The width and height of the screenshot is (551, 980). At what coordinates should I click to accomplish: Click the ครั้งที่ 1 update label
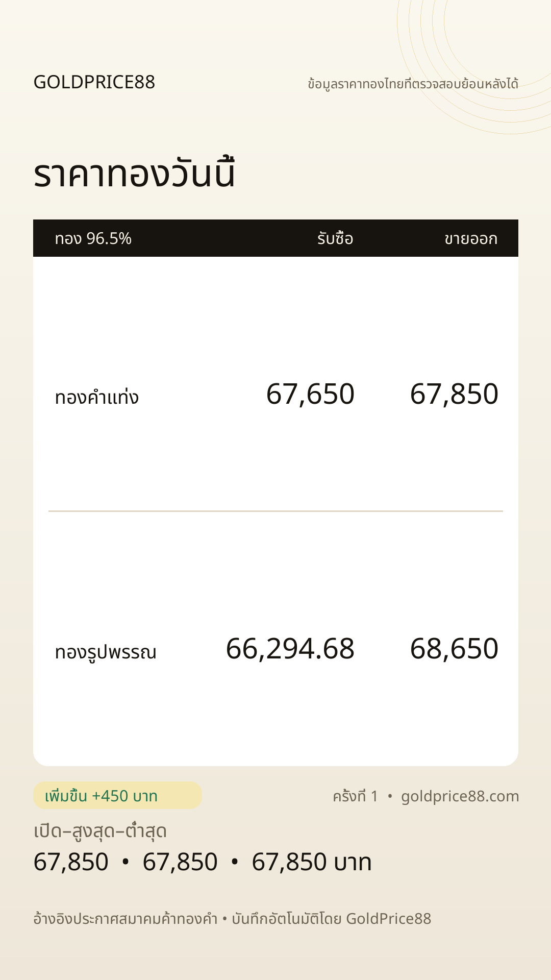coord(356,796)
